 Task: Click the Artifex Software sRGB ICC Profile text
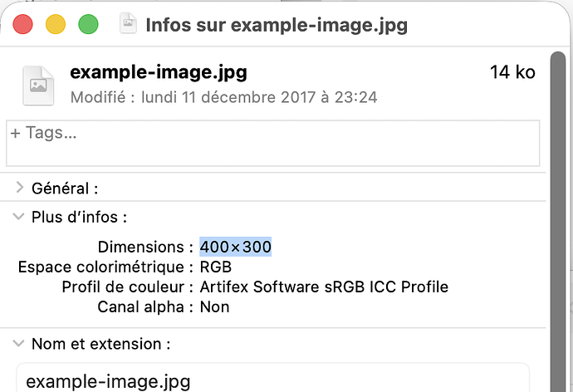click(x=324, y=287)
